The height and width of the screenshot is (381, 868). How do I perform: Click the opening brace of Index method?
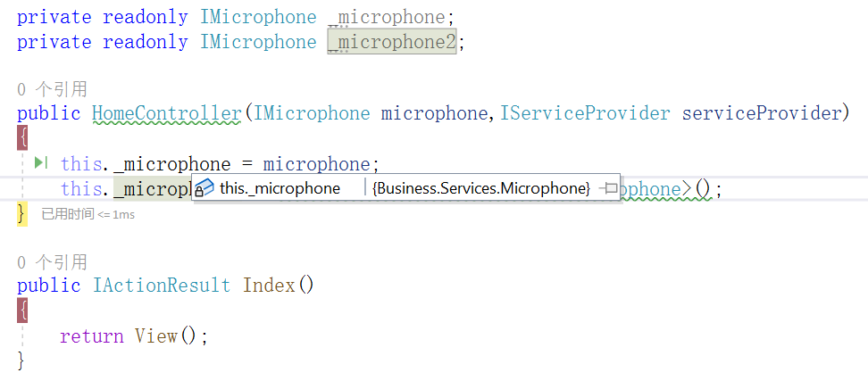(x=22, y=311)
